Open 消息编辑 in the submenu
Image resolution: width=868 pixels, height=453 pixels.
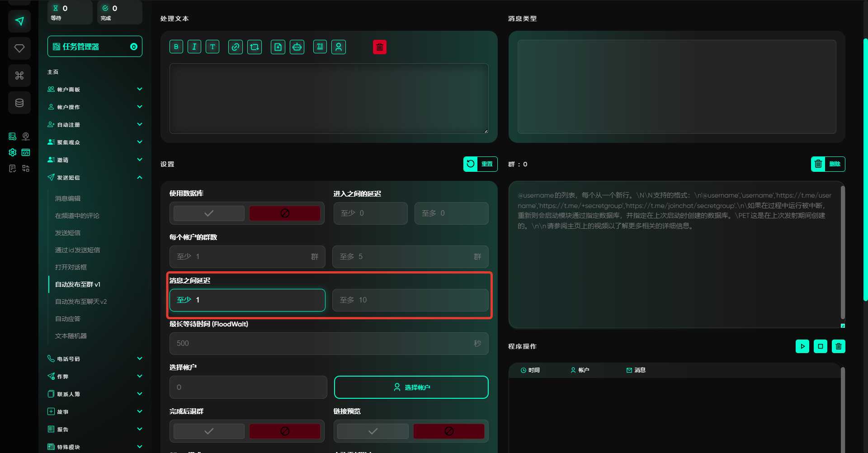[x=68, y=198]
